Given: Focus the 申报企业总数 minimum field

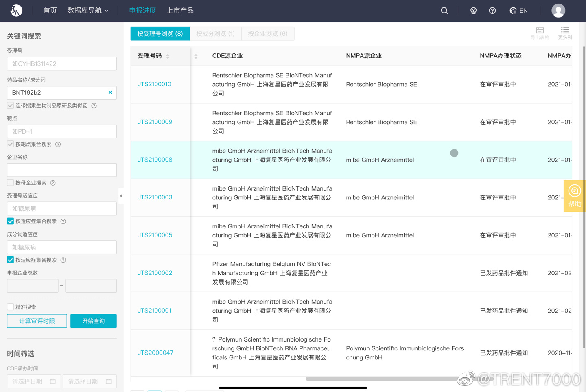Looking at the screenshot, I should point(33,286).
